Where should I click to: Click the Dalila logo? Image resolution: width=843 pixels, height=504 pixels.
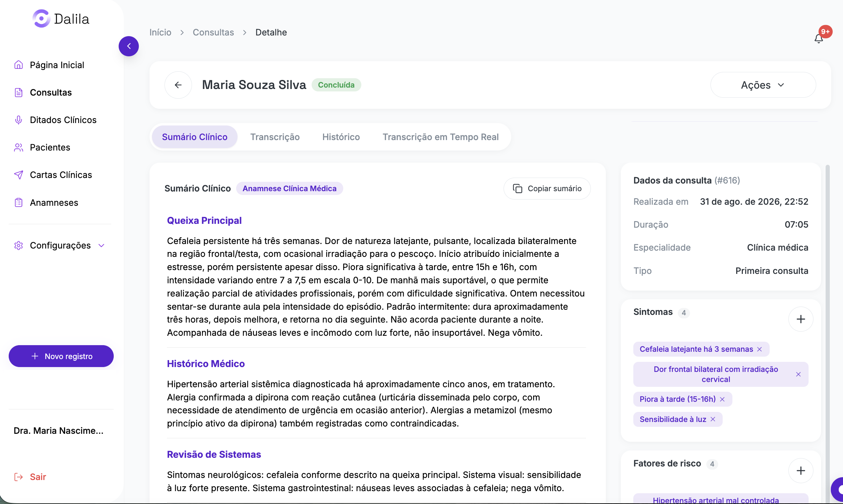pos(61,19)
